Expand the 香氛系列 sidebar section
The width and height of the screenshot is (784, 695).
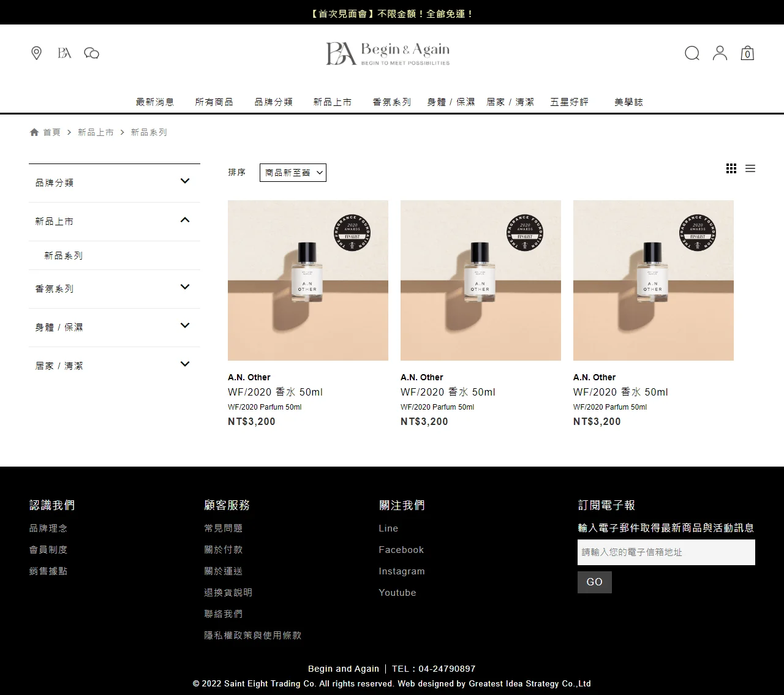(115, 288)
